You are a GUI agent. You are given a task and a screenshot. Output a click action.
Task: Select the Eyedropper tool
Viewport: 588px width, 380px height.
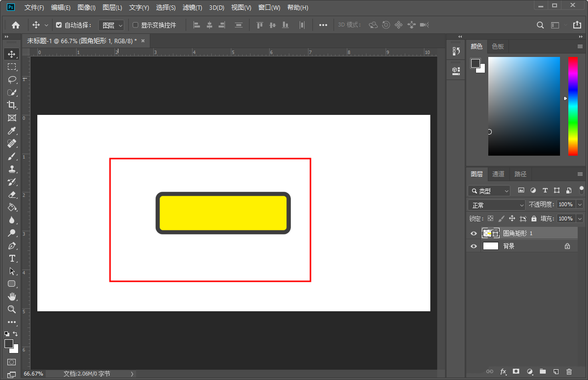(x=12, y=131)
